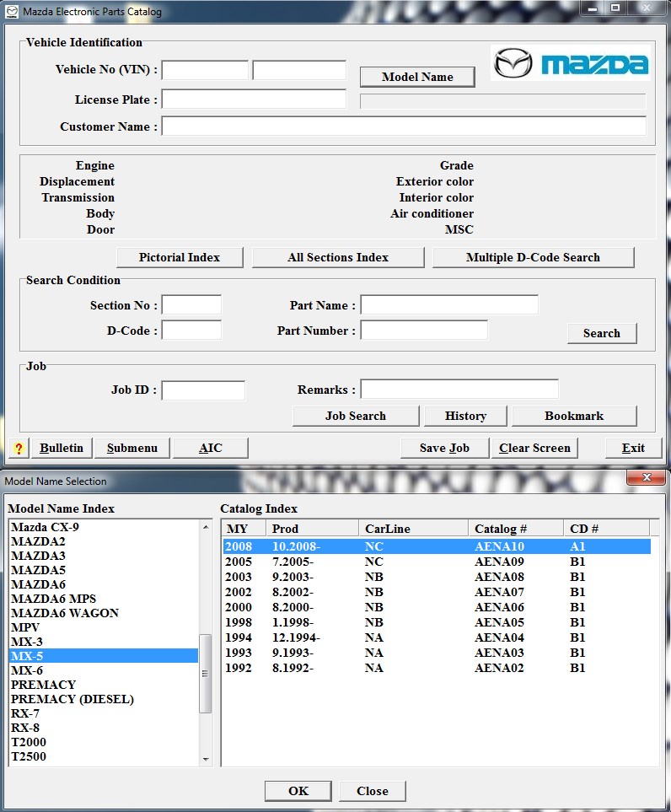The width and height of the screenshot is (671, 812).
Task: Click the Section No field
Action: click(191, 305)
